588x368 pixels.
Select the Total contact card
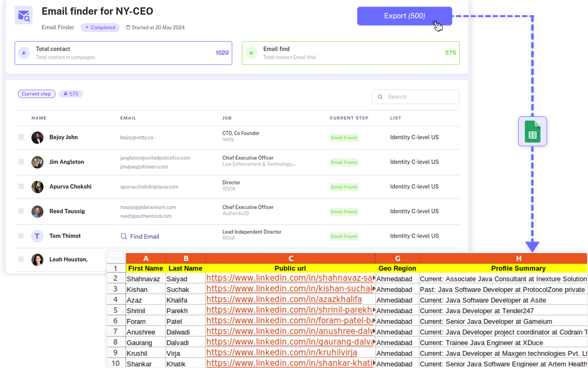click(x=123, y=53)
